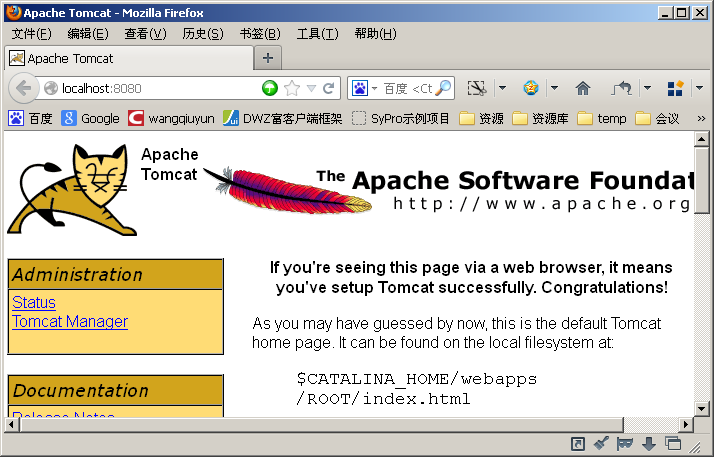This screenshot has height=457, width=714.
Task: Open the Baidu search engine selector
Action: click(363, 88)
